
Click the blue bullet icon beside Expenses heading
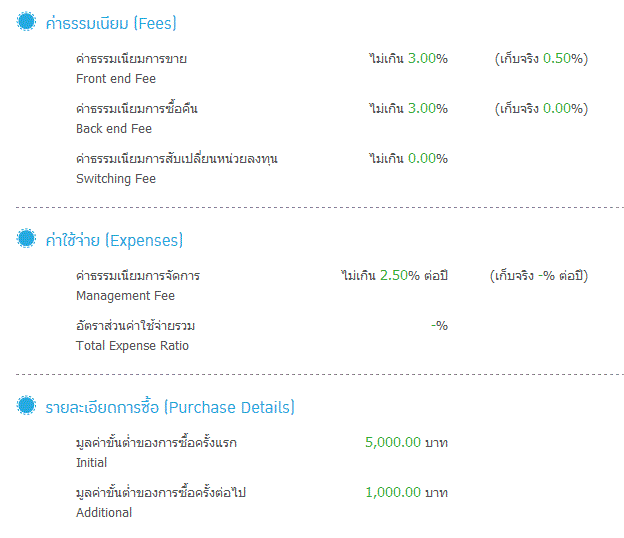point(26,238)
